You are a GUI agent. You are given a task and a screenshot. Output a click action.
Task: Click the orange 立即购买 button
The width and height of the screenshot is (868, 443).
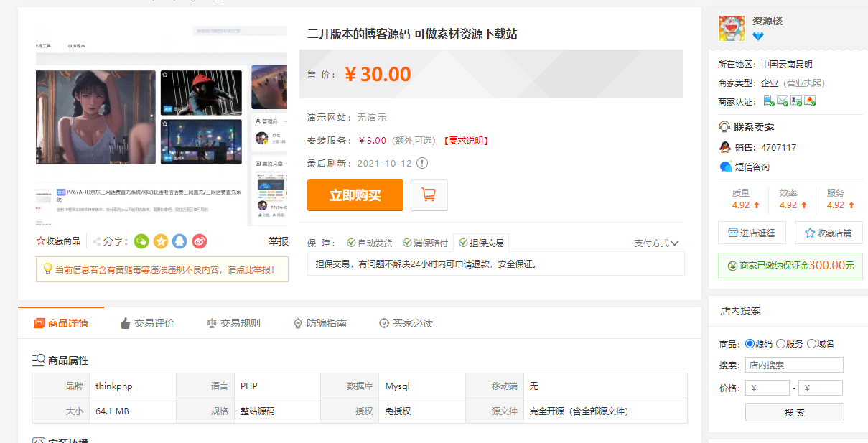point(355,195)
